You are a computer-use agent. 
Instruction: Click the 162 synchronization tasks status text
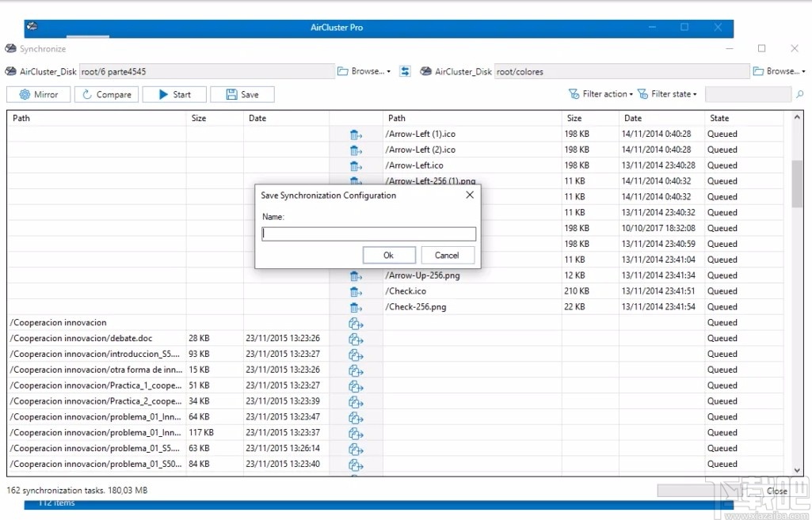[77, 490]
